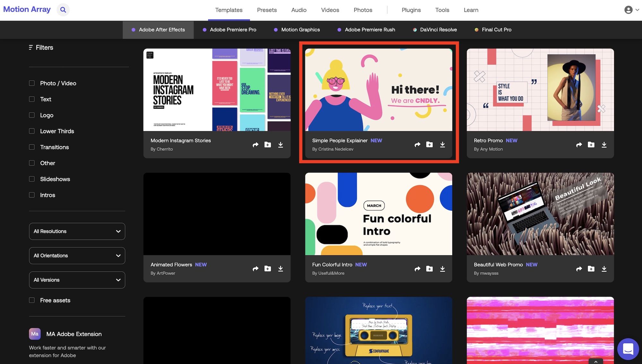Image resolution: width=642 pixels, height=364 pixels.
Task: Check the Photo / Video filter
Action: (x=32, y=83)
